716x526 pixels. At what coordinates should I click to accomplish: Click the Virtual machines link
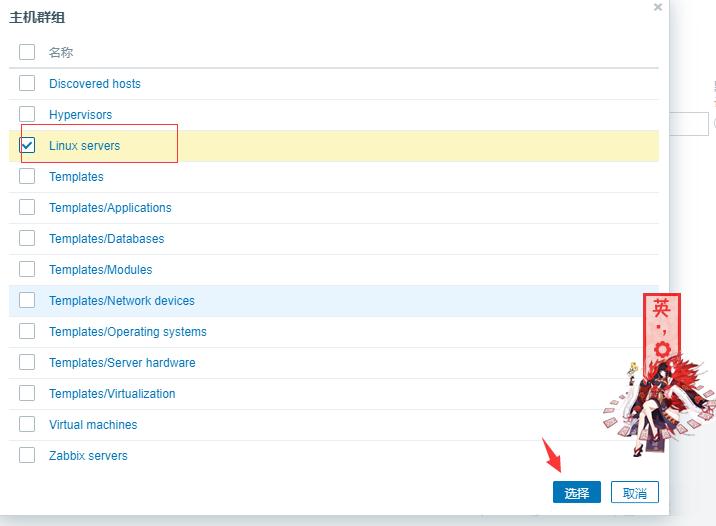(93, 425)
